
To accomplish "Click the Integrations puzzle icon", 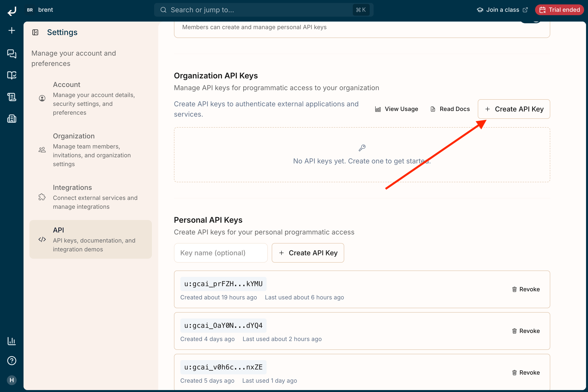I will (x=42, y=197).
